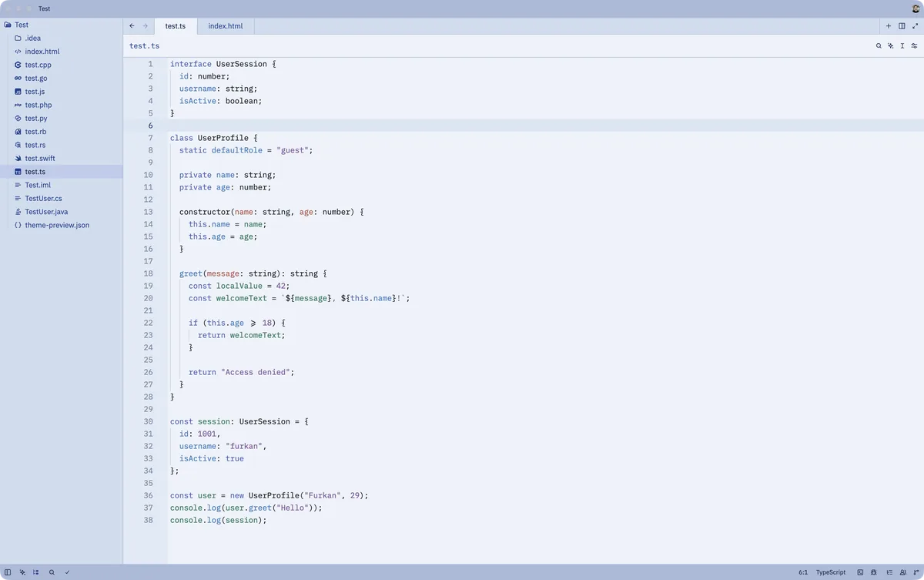Click the defaultRole "guest" string
The height and width of the screenshot is (580, 924).
pos(293,150)
